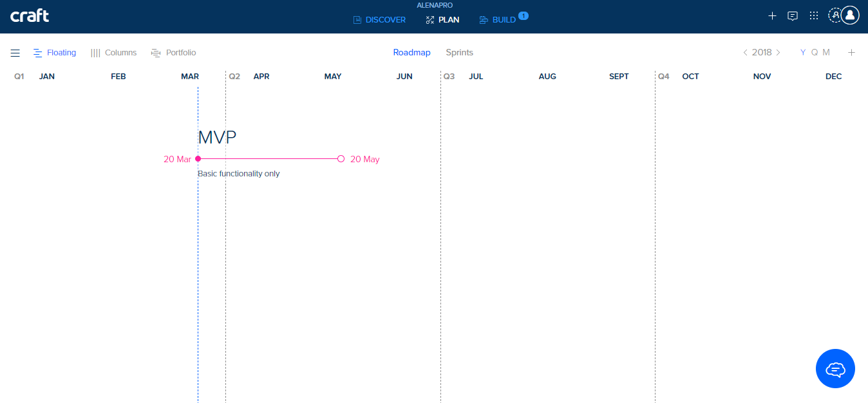The image size is (868, 403).
Task: Switch timeline to Quarter scale Q
Action: [x=815, y=53]
